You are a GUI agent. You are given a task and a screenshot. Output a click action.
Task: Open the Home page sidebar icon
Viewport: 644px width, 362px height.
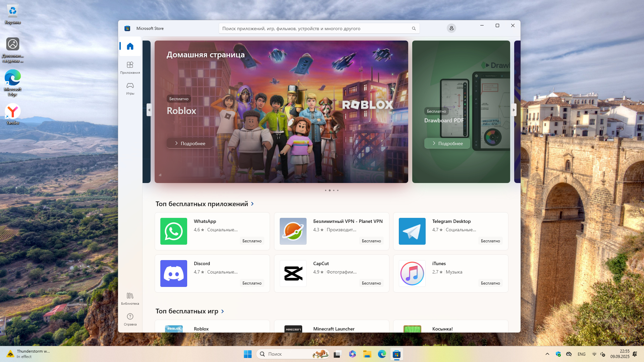click(x=130, y=46)
